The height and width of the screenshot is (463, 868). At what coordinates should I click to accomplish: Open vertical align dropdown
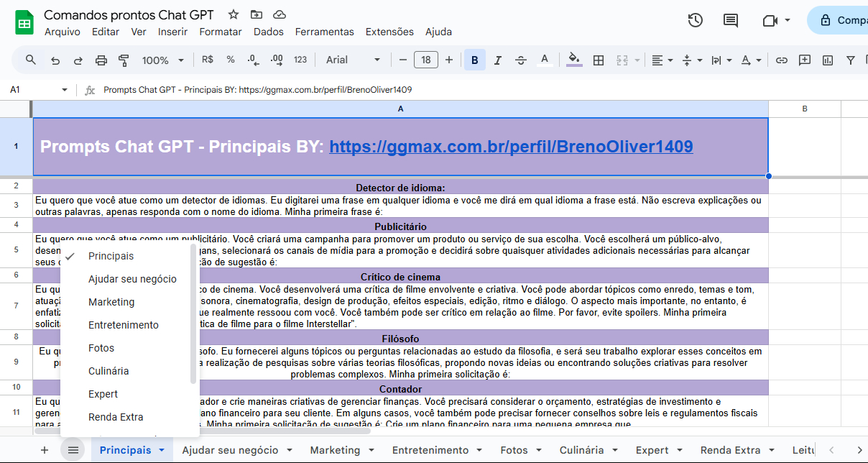point(691,60)
